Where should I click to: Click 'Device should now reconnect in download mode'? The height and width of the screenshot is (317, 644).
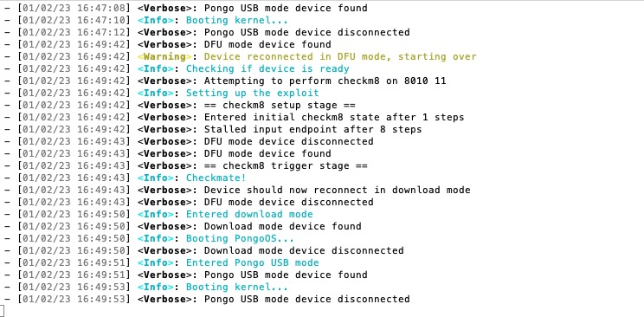click(x=337, y=190)
